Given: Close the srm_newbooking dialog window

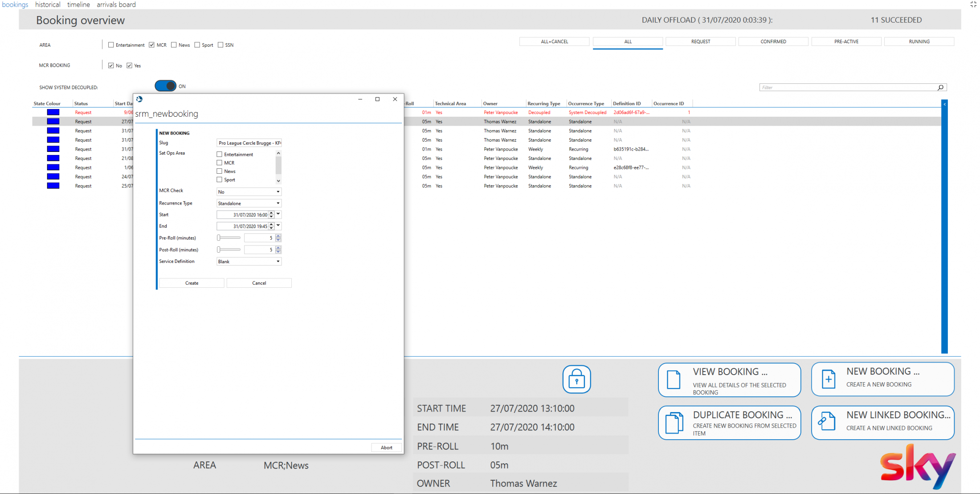Looking at the screenshot, I should click(395, 99).
